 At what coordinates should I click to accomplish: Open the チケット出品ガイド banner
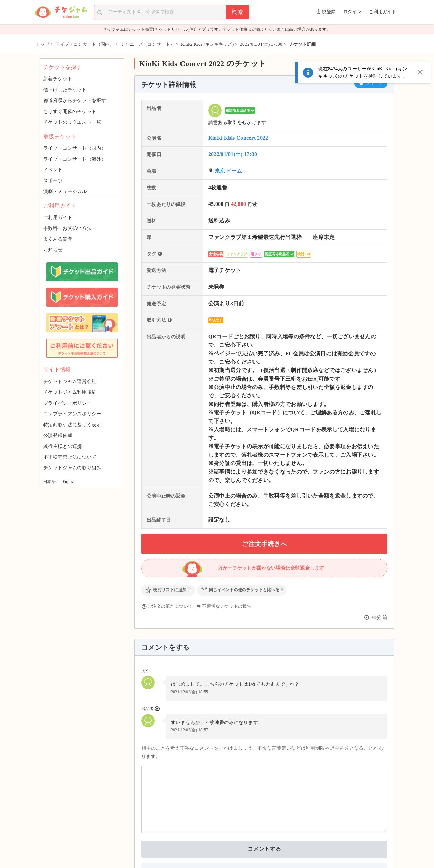[x=82, y=272]
